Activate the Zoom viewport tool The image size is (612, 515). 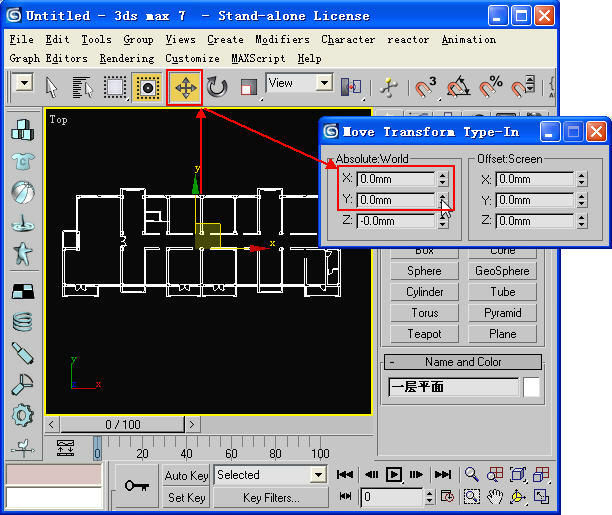click(x=471, y=474)
